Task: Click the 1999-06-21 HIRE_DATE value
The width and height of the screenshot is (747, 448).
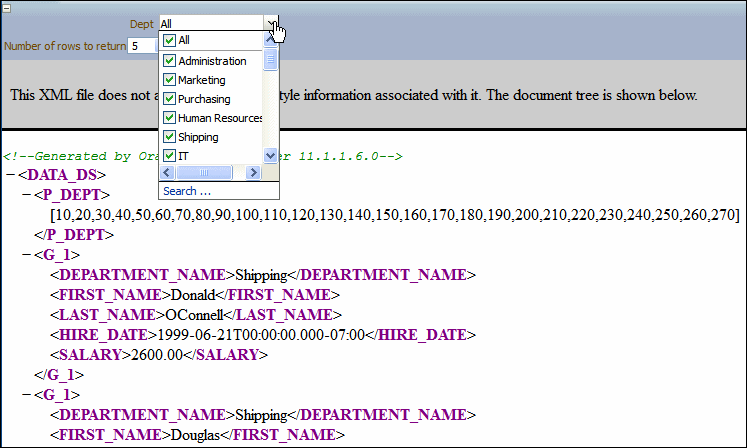Action: click(261, 335)
